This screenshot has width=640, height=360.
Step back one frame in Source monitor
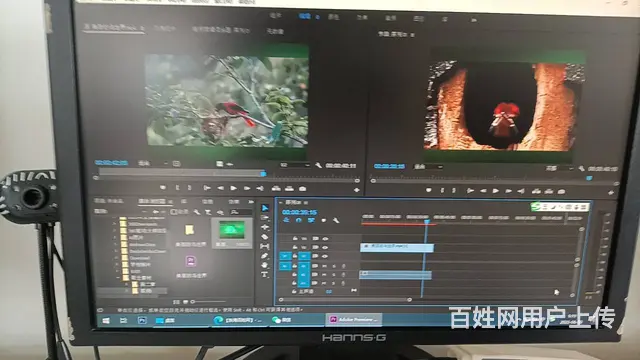220,188
